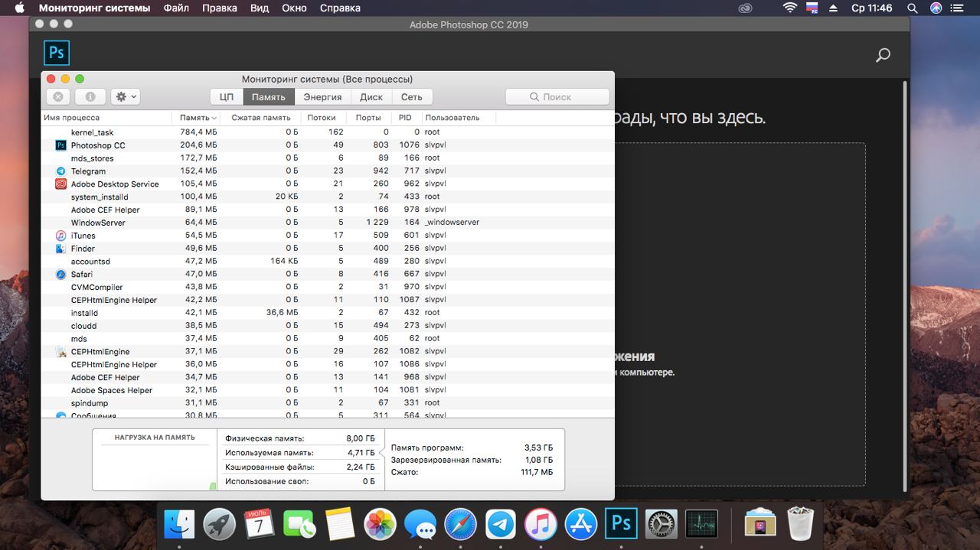
Task: Switch to the Сеть tab
Action: click(412, 96)
